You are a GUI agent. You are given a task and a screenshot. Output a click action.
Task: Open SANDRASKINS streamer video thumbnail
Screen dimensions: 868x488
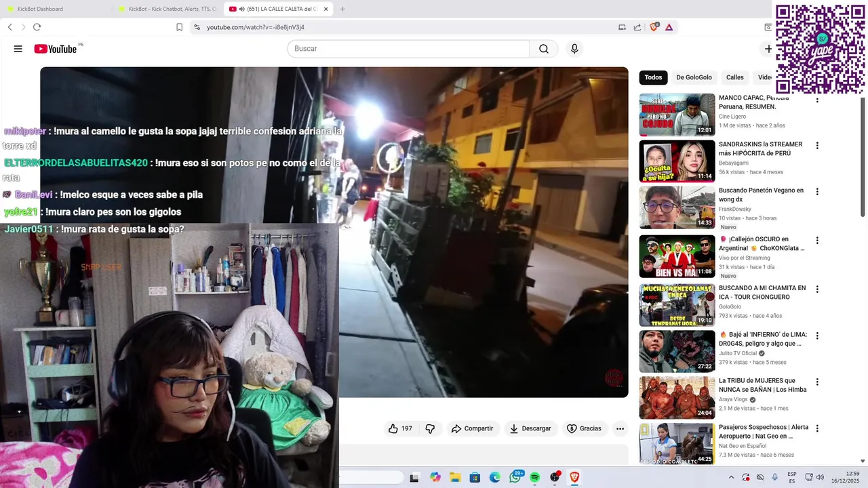(x=677, y=161)
